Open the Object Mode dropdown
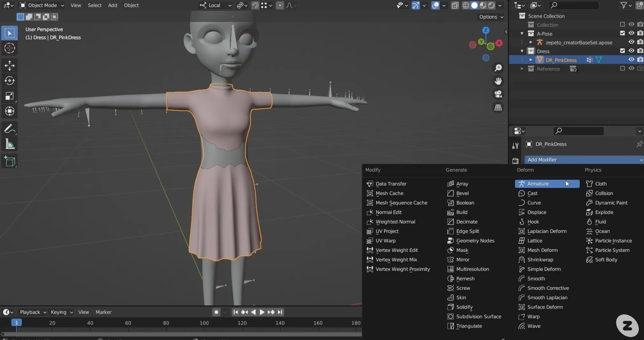This screenshot has height=340, width=644. click(x=42, y=5)
